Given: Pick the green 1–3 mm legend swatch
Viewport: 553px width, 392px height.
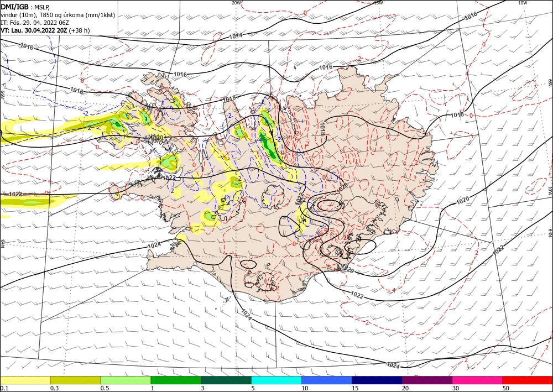Looking at the screenshot, I should pyautogui.click(x=176, y=380).
